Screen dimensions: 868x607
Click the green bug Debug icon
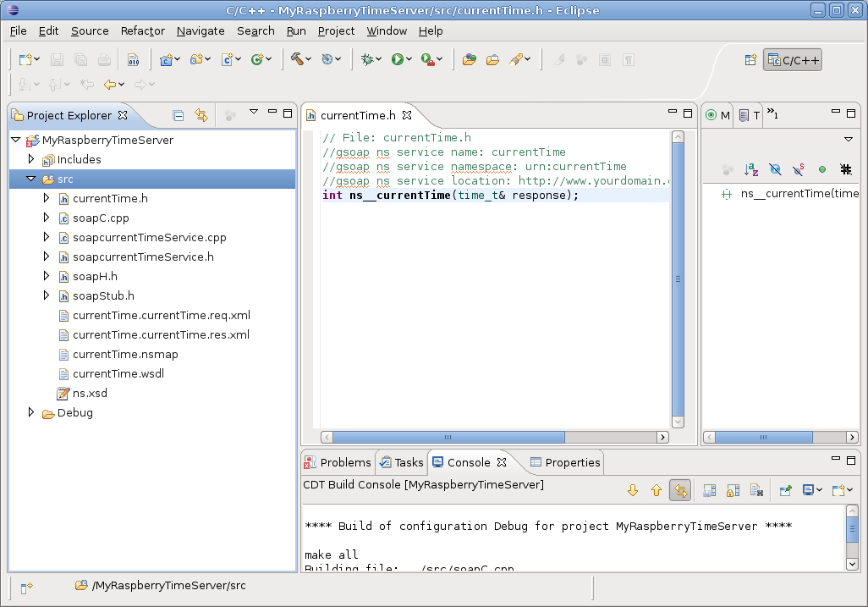(x=367, y=59)
